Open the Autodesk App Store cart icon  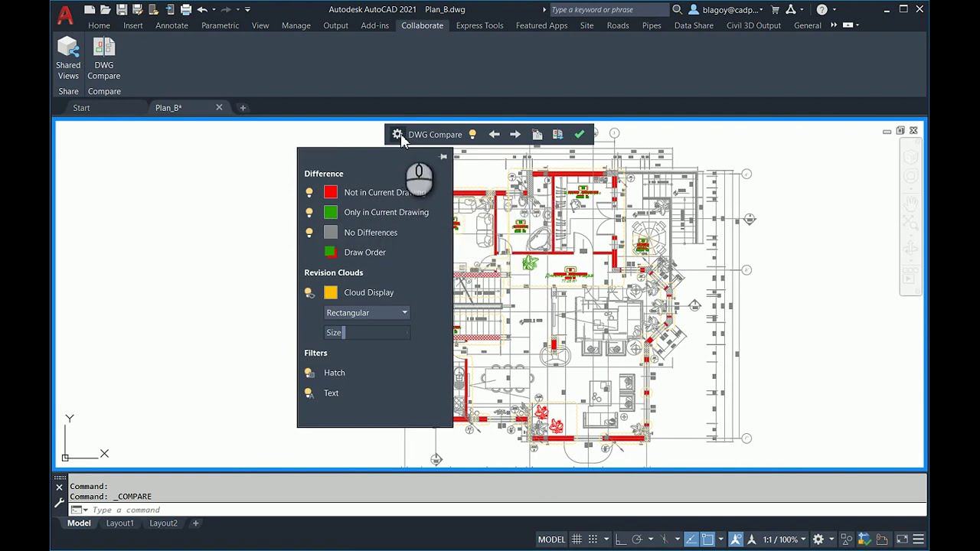click(775, 10)
